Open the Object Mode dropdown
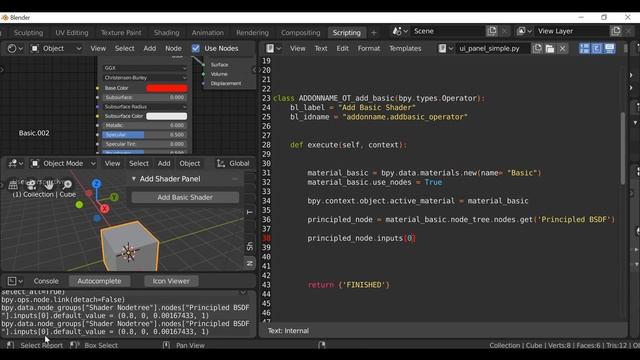Viewport: 640px width, 360px height. [x=63, y=163]
